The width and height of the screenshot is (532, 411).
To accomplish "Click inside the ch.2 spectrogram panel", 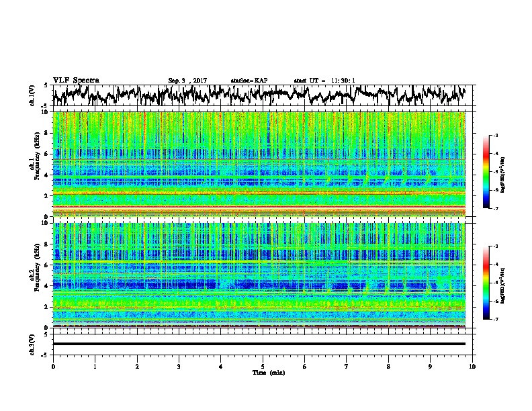I will pyautogui.click(x=259, y=275).
